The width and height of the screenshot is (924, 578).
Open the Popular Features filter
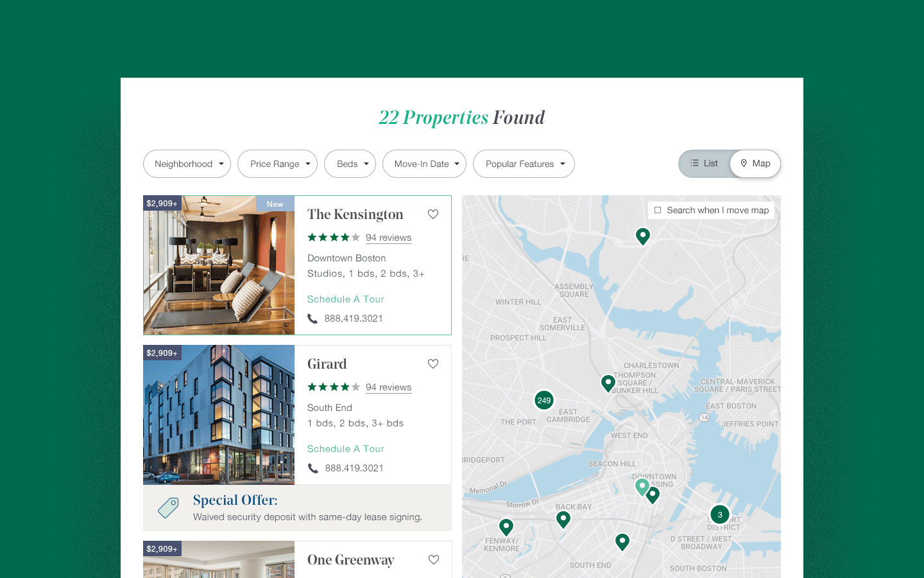pos(524,164)
